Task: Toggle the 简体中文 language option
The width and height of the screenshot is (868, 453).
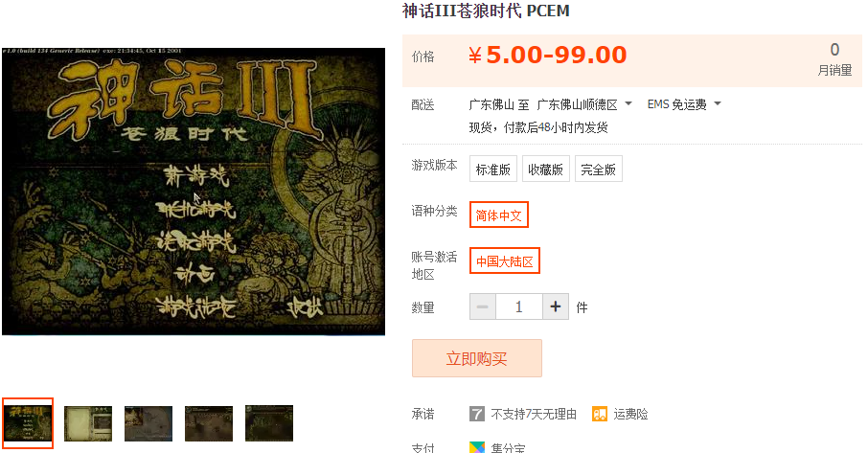Action: 499,215
